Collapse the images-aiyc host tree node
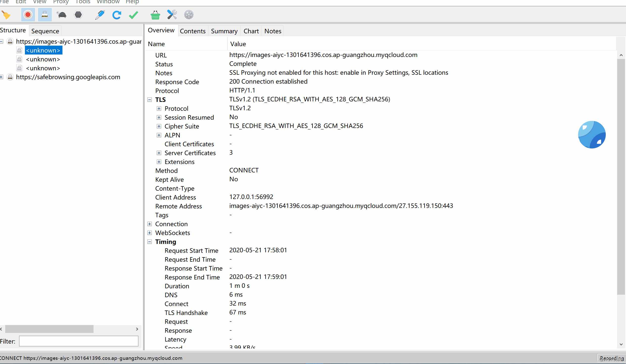Viewport: 626px width, 364px height. coord(1,41)
